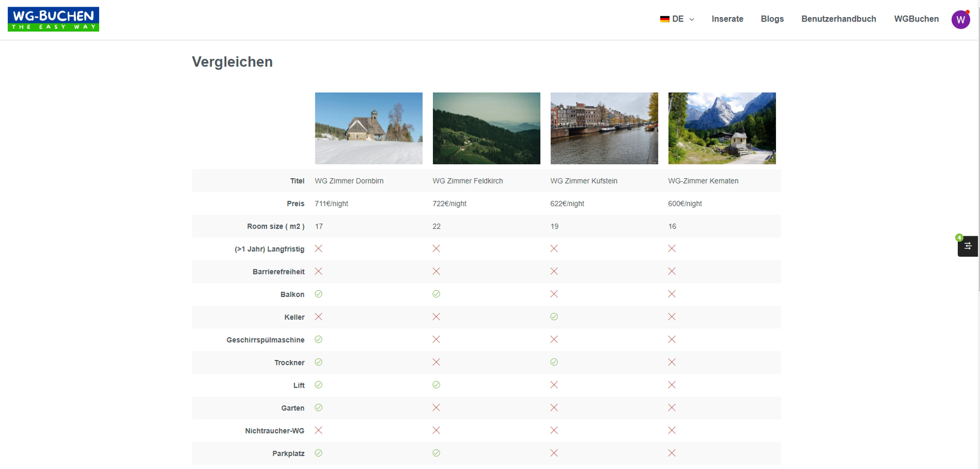The height and width of the screenshot is (469, 980).
Task: Click the Kufstein room size 19
Action: point(554,227)
